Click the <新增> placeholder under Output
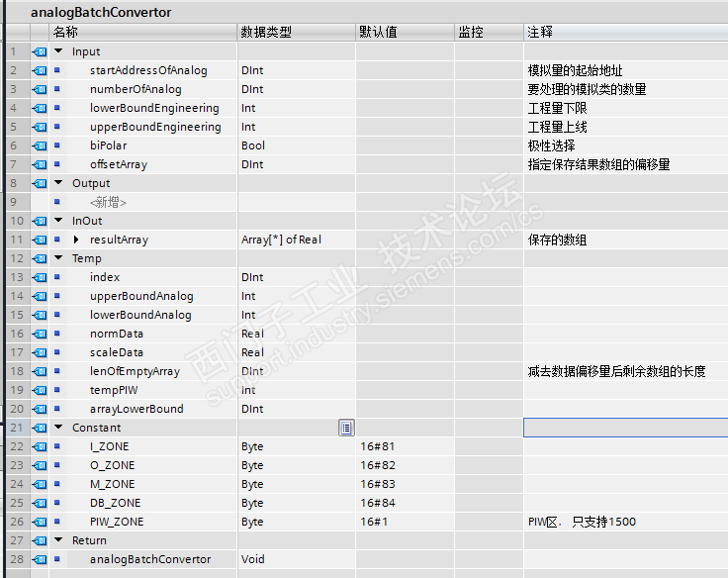 coord(108,202)
